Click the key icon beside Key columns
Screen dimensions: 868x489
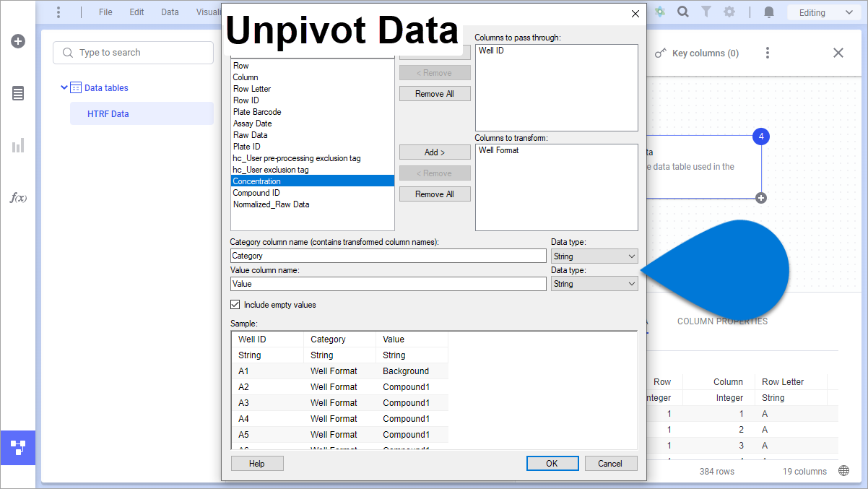point(660,53)
